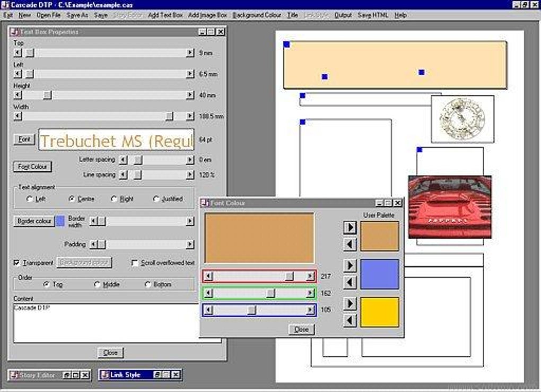Select the clock image box on page
541x392 pixels.
(x=463, y=119)
